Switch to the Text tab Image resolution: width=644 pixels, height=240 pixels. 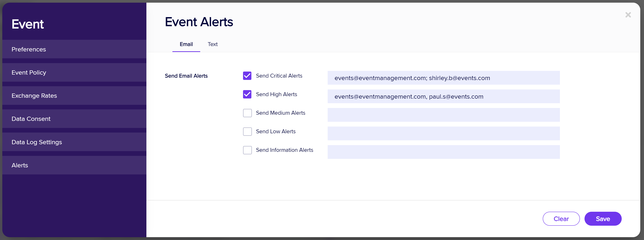click(x=212, y=44)
